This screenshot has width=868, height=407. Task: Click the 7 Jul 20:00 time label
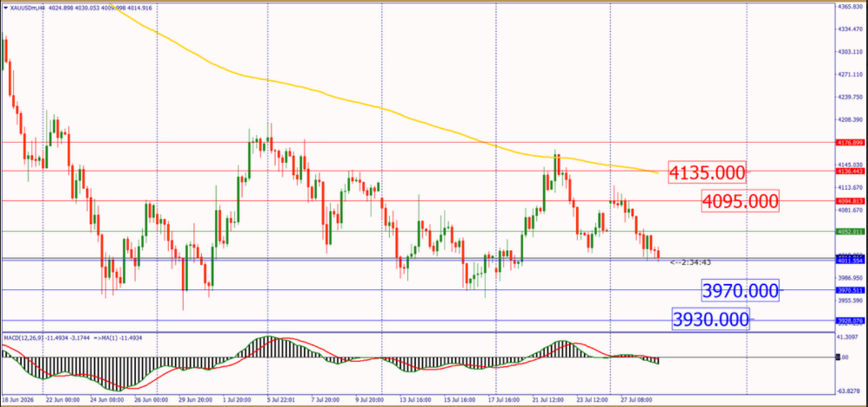point(326,399)
